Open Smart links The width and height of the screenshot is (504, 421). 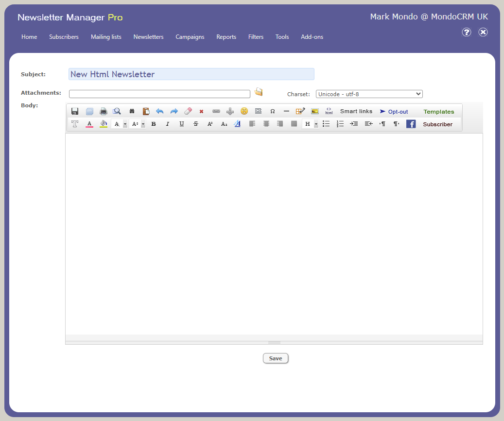tap(356, 111)
